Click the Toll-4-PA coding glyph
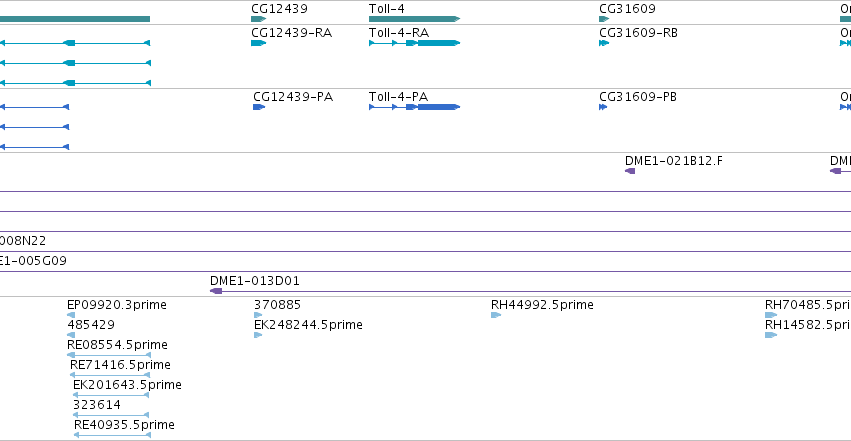Screen dimensions: 851x441 click(414, 107)
